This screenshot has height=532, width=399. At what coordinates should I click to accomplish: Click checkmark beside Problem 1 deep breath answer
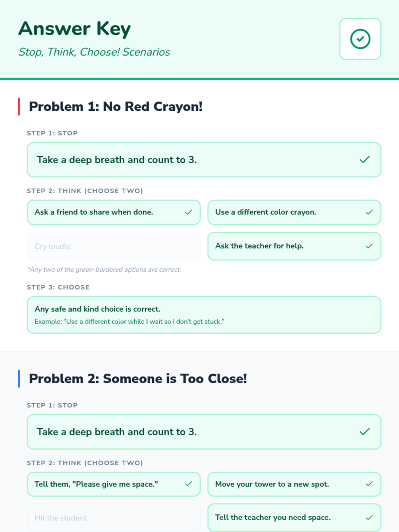[365, 160]
